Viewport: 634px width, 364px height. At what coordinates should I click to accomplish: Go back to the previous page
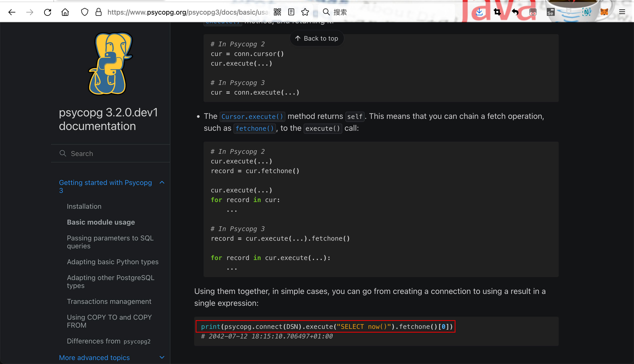pos(12,12)
